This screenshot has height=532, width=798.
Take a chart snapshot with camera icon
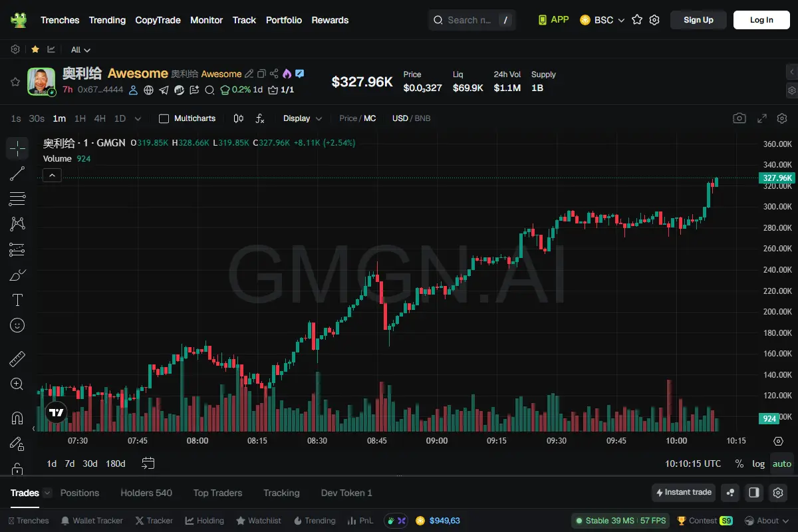(x=739, y=118)
